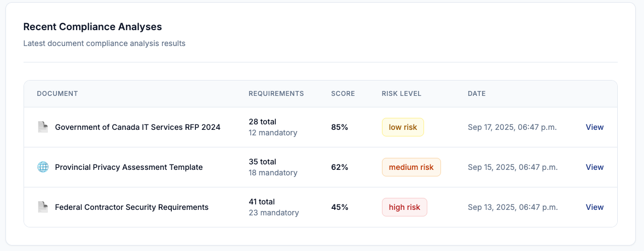Click the Government of Canada RFP document icon
Image resolution: width=644 pixels, height=251 pixels.
click(x=43, y=127)
